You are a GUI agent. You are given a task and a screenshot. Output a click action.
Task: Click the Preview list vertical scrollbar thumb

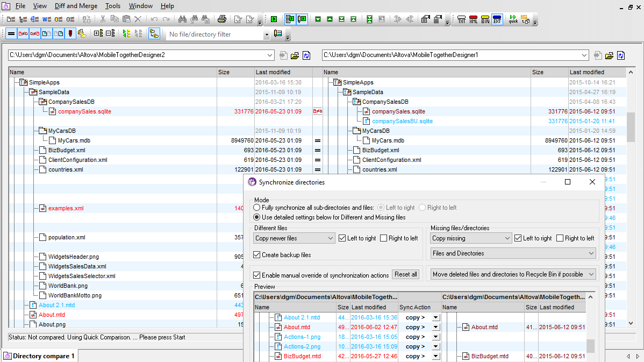[590, 346]
